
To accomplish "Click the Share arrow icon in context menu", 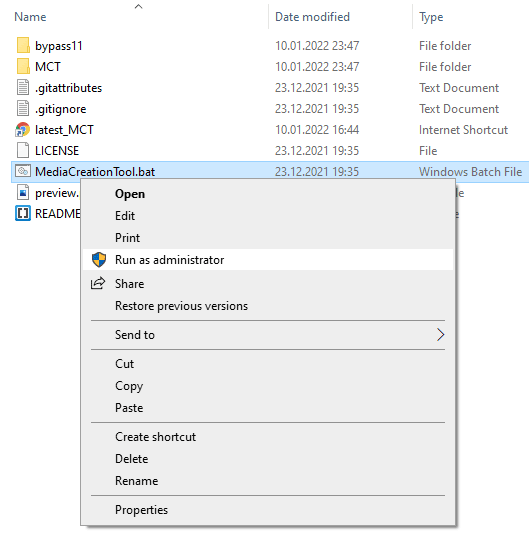I will click(x=98, y=283).
